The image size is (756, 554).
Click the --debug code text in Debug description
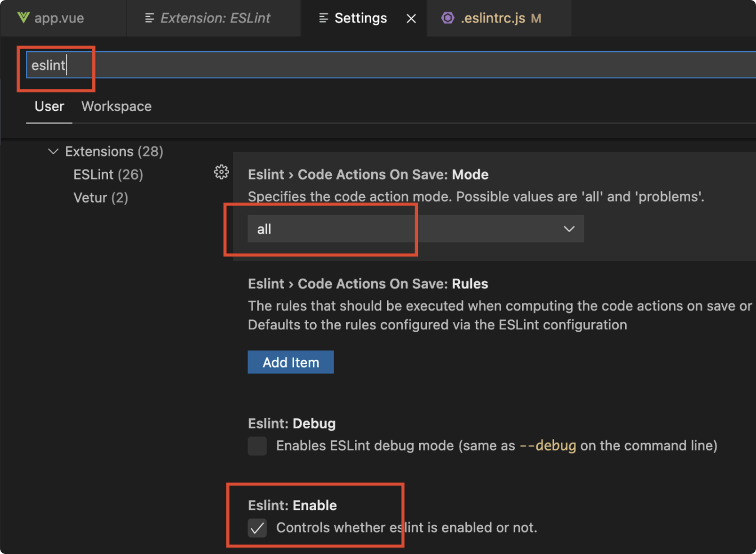pyautogui.click(x=548, y=446)
